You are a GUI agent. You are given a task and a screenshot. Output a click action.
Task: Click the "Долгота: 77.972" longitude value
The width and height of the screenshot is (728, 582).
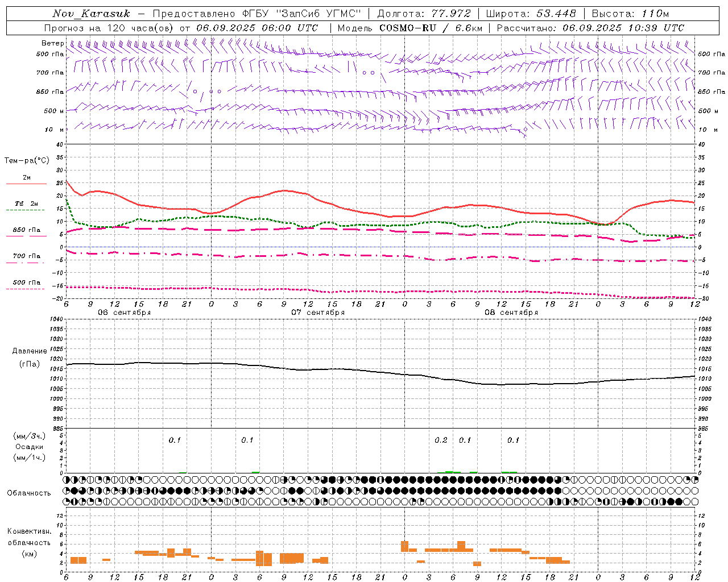click(x=424, y=14)
